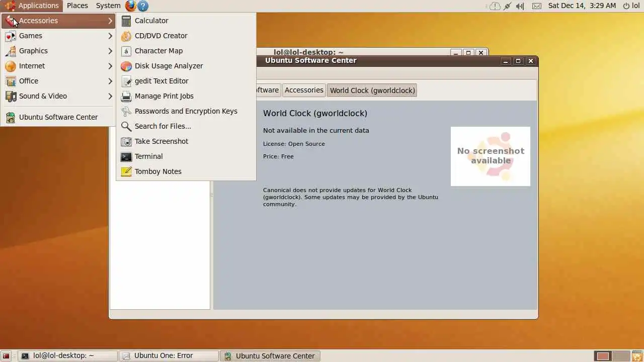Image resolution: width=644 pixels, height=362 pixels.
Task: Click the Help question-mark icon in panel
Action: 143,6
